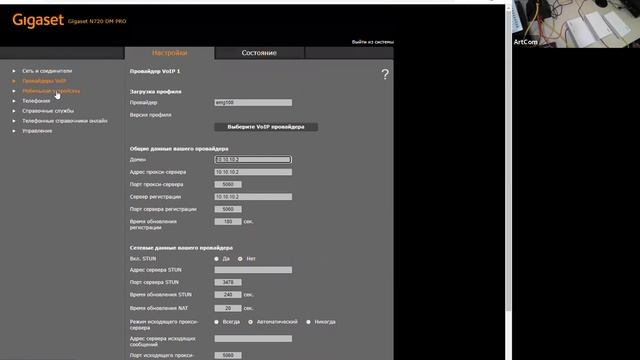Image resolution: width=640 pixels, height=360 pixels.
Task: Click the Порт сервера STUN field
Action: click(228, 282)
